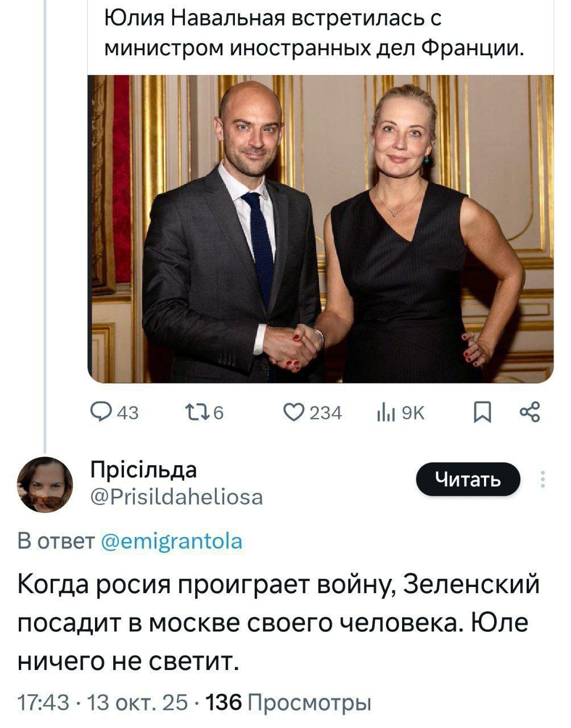The height and width of the screenshot is (728, 571).
Task: Click the @Prisildaheliosa handle
Action: (177, 498)
